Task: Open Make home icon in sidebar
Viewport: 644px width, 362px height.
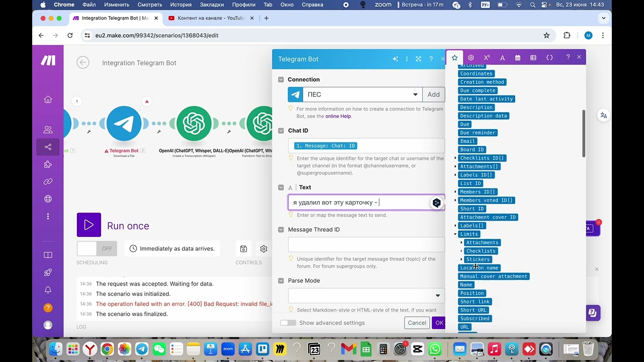Action: (x=48, y=100)
